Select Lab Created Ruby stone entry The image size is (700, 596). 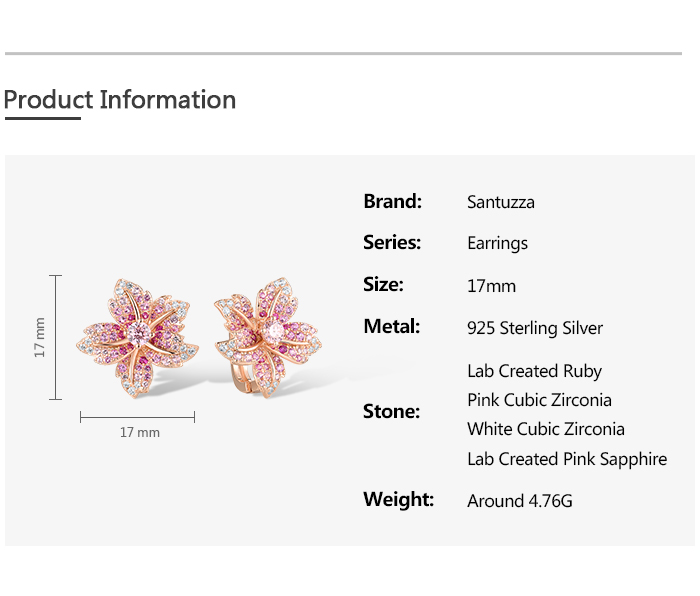point(534,371)
